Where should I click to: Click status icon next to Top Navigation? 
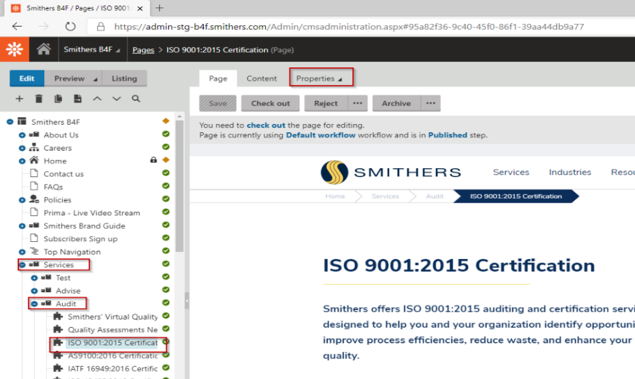(x=166, y=251)
